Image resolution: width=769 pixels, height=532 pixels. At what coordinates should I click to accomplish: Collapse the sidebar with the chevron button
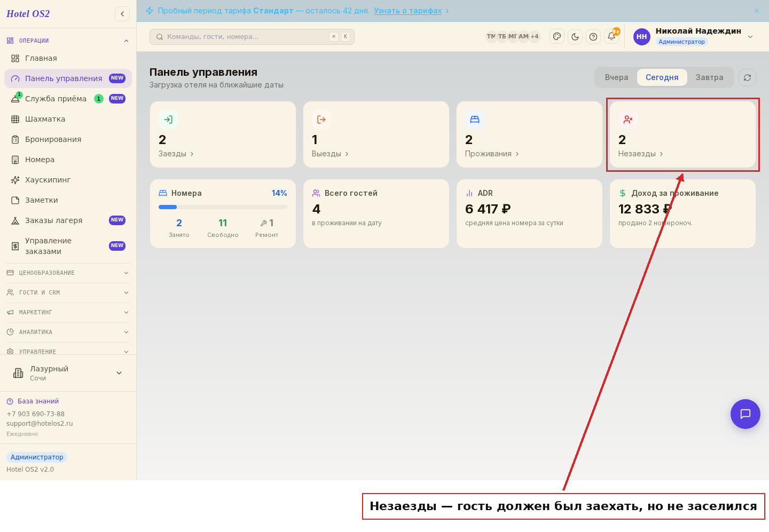(x=122, y=14)
